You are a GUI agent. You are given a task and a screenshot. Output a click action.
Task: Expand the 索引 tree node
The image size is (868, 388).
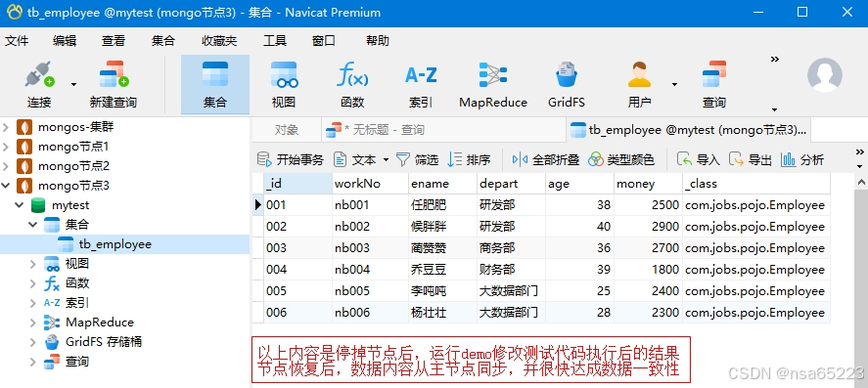tap(33, 303)
